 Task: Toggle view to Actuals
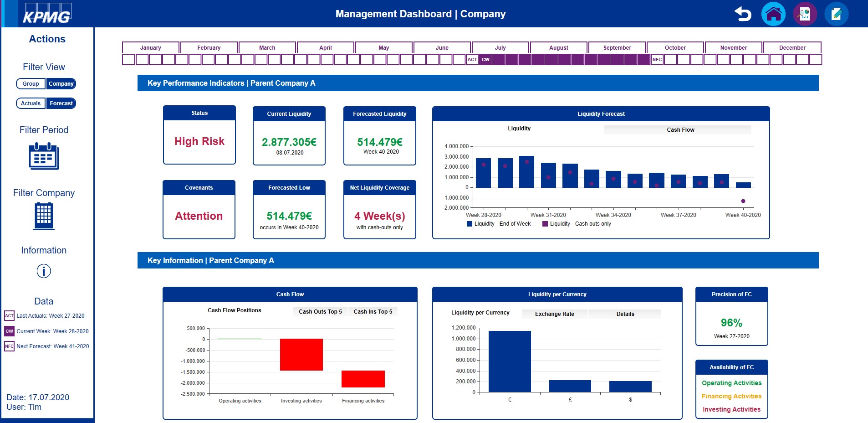[31, 103]
